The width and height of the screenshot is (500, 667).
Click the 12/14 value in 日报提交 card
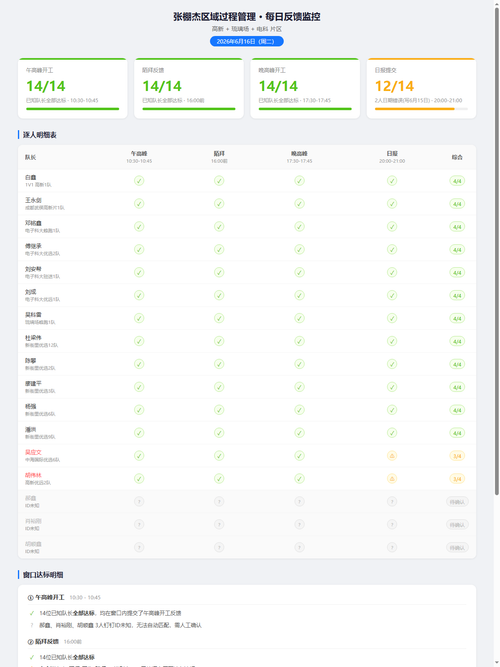(394, 86)
